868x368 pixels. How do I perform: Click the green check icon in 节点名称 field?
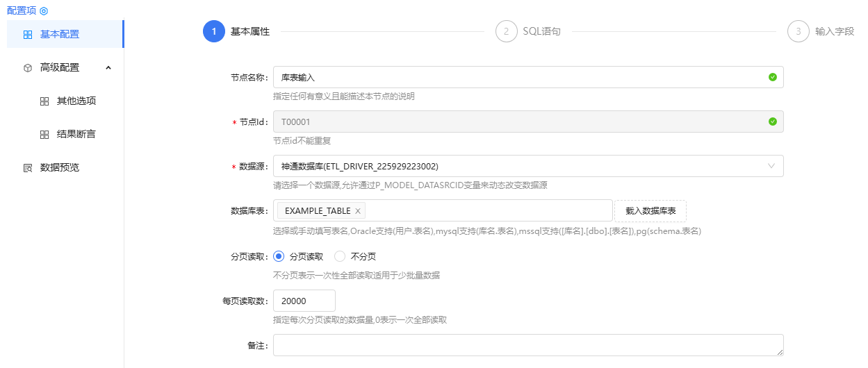coord(773,77)
